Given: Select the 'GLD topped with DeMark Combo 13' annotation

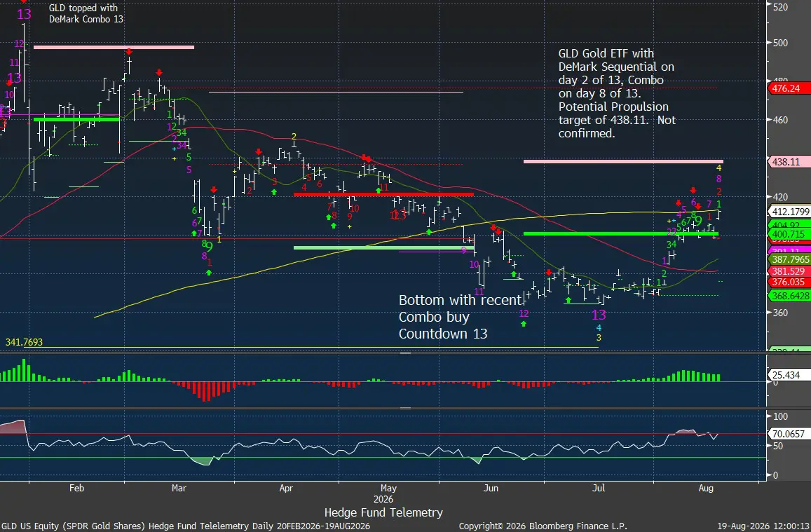Looking at the screenshot, I should tap(86, 13).
